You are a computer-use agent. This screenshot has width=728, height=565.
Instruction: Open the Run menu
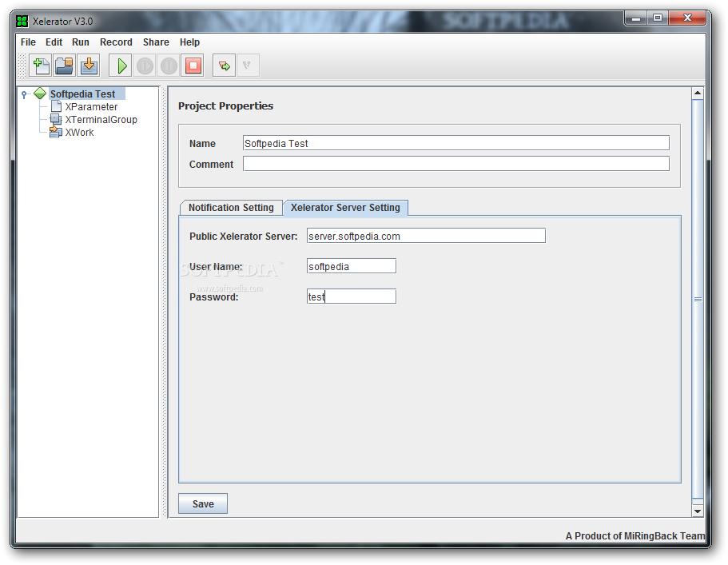pos(81,42)
